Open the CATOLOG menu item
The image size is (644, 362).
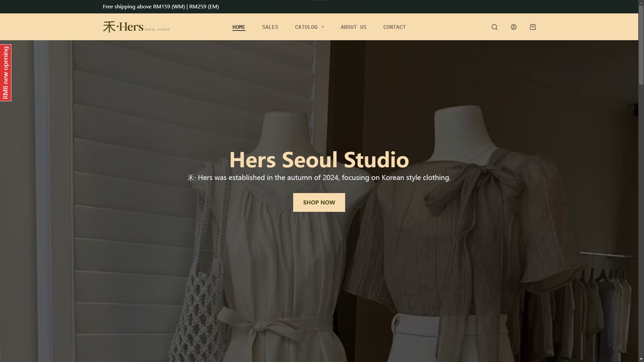(306, 27)
